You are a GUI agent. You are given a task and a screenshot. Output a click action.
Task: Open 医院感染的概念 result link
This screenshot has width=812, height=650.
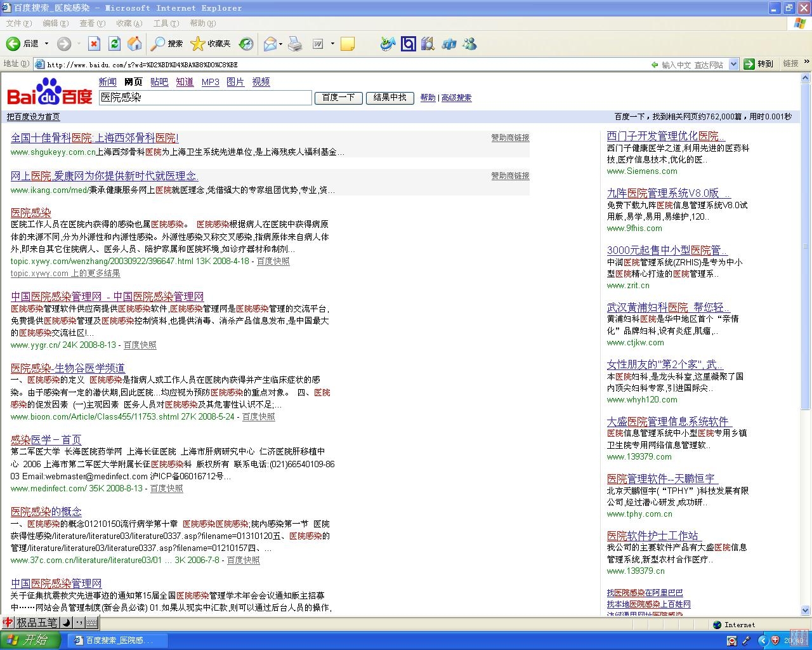[46, 512]
